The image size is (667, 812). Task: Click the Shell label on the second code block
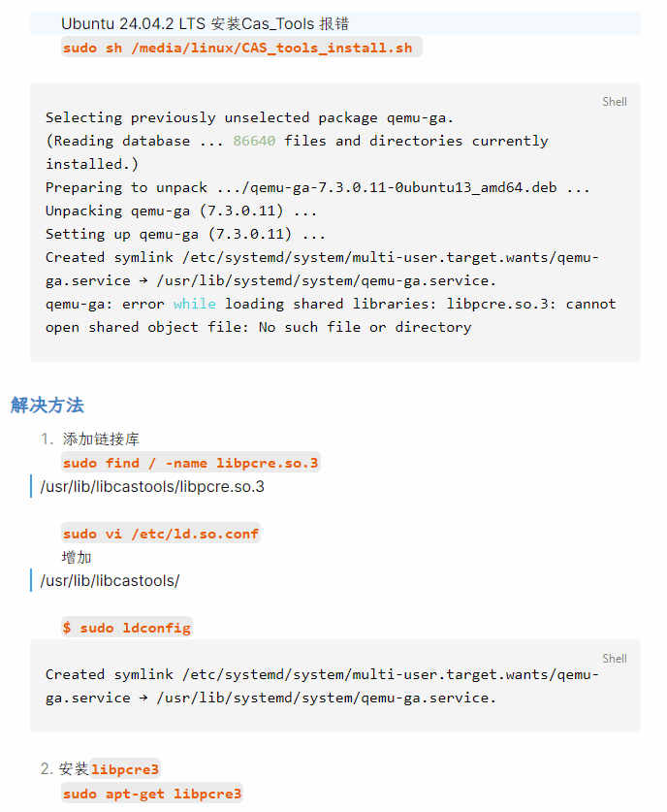point(615,658)
